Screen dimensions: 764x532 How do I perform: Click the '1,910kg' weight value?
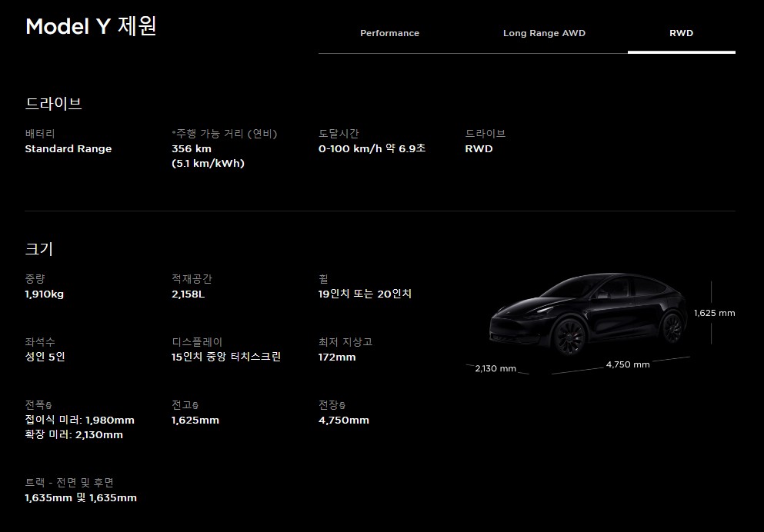click(x=45, y=294)
